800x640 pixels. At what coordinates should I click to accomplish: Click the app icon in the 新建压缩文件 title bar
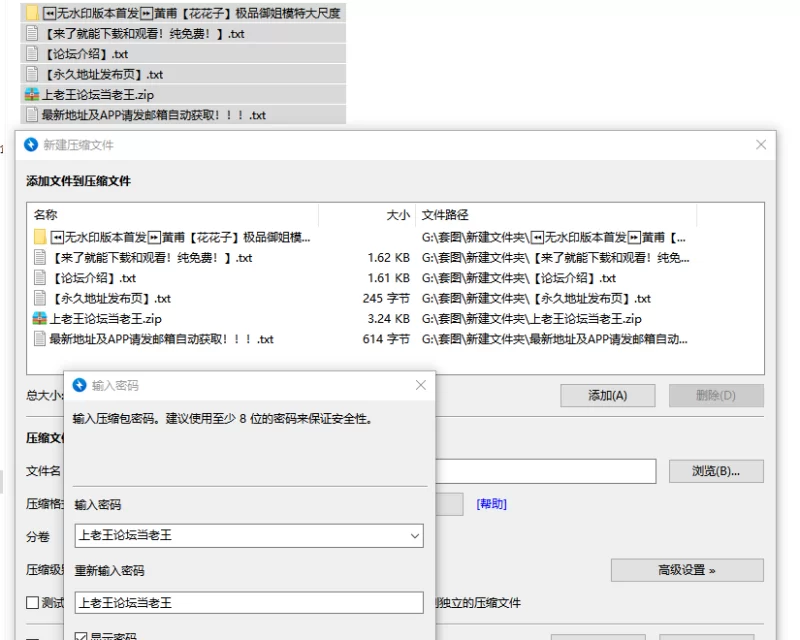(x=30, y=145)
